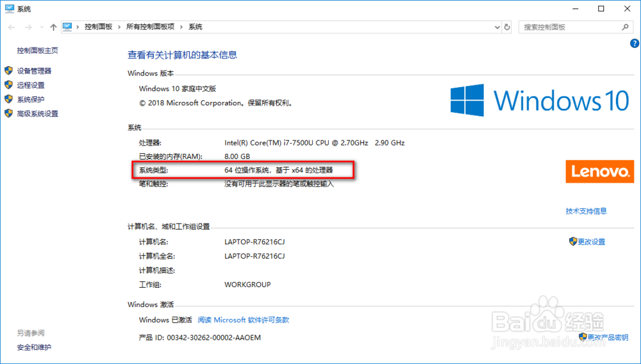Open 阅读 Microsoft 软件许可条款 link

[x=243, y=320]
